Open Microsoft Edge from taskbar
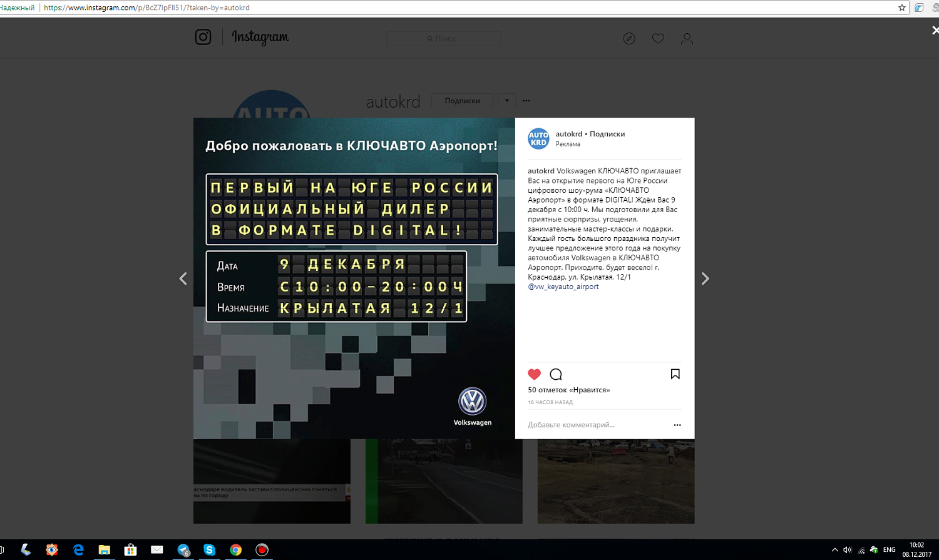The width and height of the screenshot is (939, 560). [78, 549]
